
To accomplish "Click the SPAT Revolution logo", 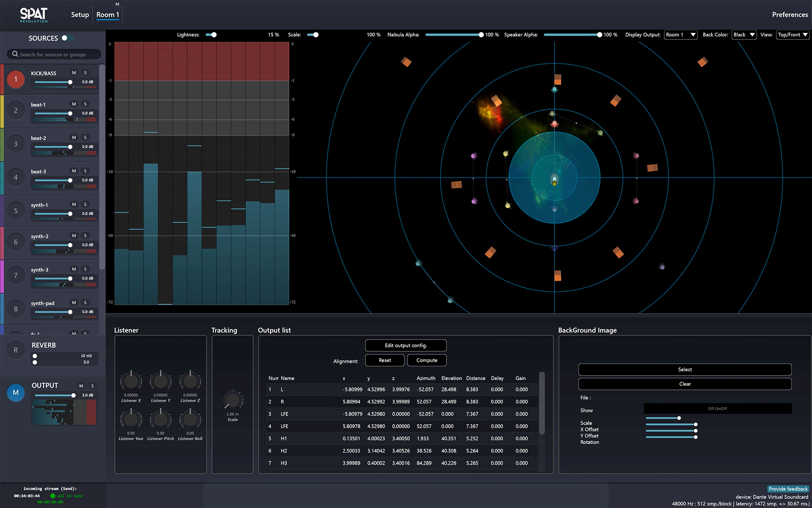I will tap(34, 15).
